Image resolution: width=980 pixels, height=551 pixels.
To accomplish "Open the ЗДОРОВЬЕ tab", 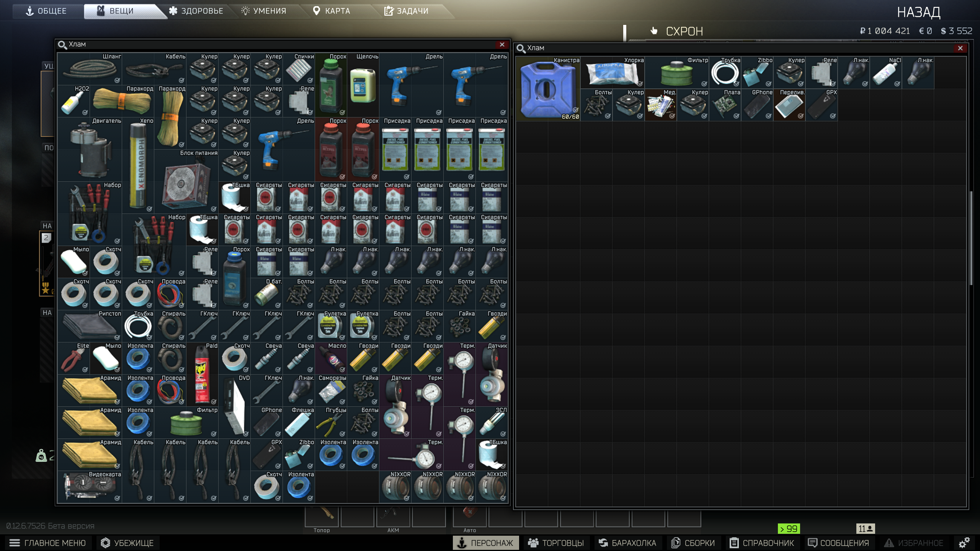I will point(196,11).
